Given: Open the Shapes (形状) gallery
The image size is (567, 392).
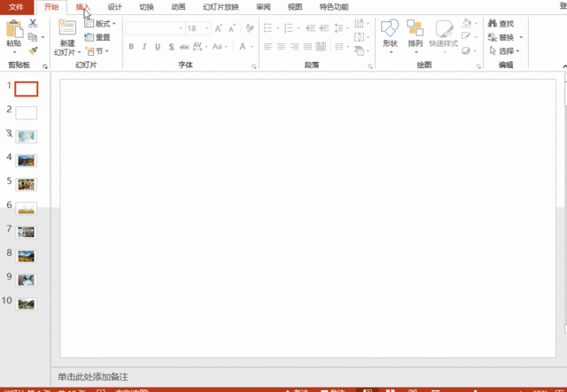Looking at the screenshot, I should [390, 29].
